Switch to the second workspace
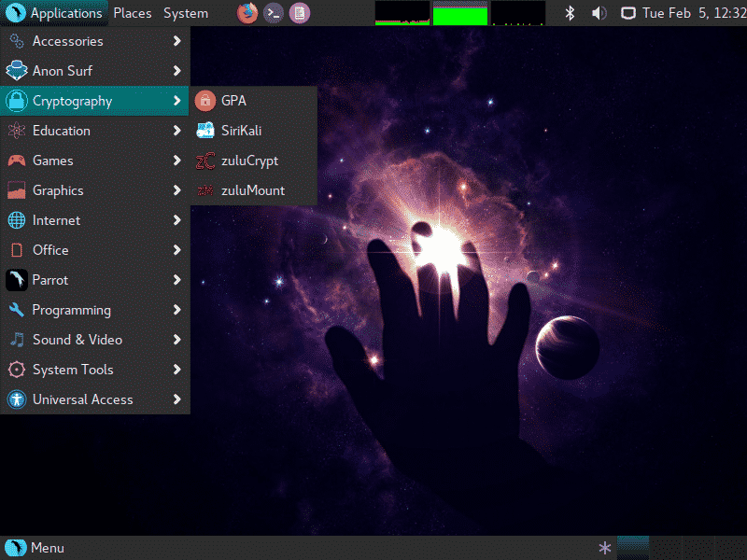 [x=665, y=548]
